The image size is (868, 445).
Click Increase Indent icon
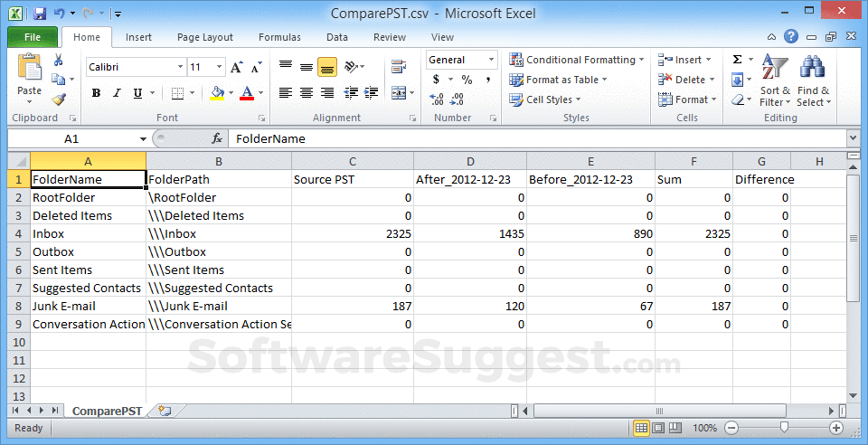pyautogui.click(x=372, y=93)
